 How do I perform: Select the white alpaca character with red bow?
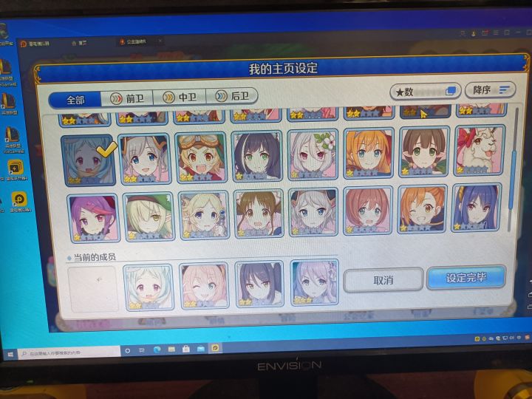(x=480, y=151)
